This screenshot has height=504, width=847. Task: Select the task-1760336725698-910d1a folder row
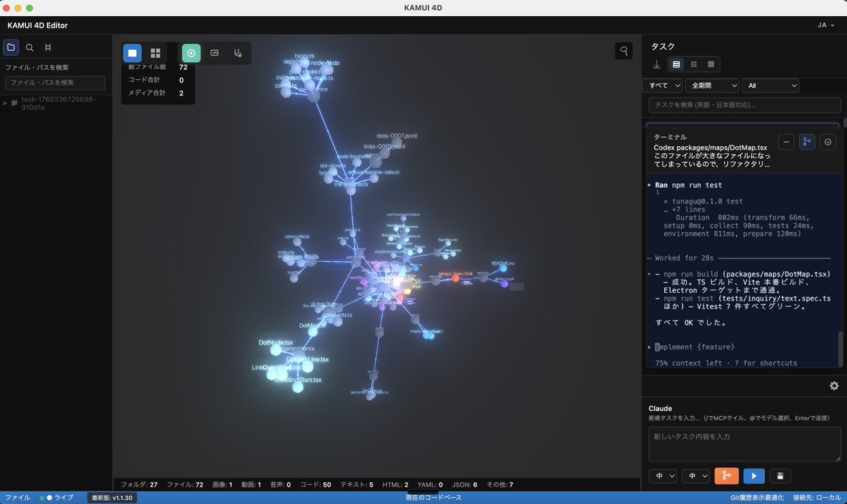tap(56, 103)
